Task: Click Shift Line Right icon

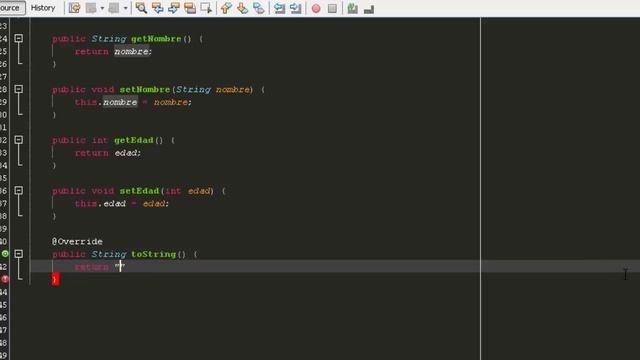Action: 296,8
